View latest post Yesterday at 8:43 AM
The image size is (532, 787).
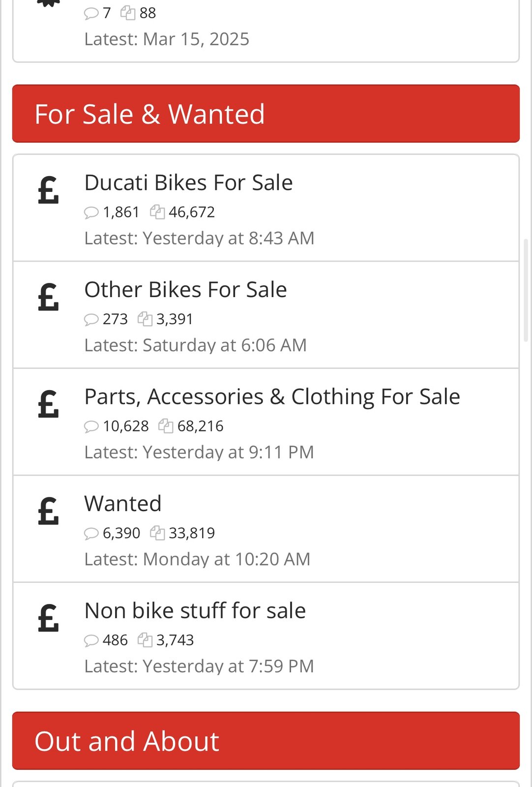coord(228,239)
